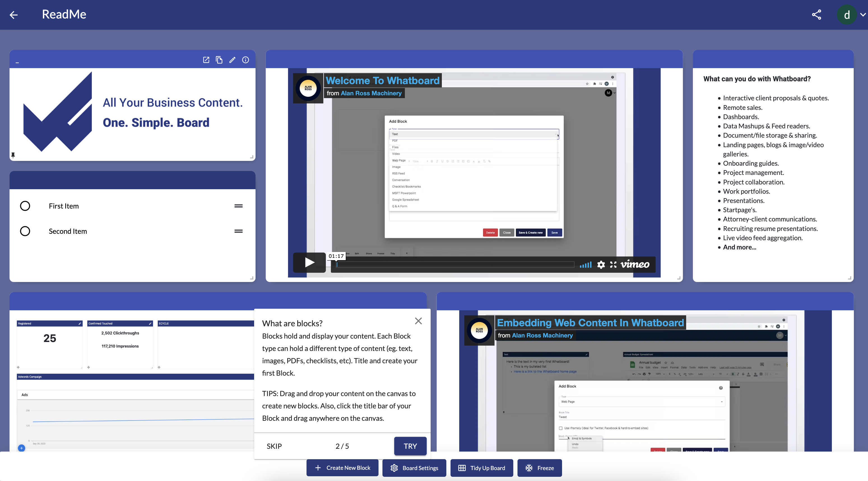Image resolution: width=868 pixels, height=481 pixels.
Task: Click the reorder handle for First Item
Action: [238, 206]
